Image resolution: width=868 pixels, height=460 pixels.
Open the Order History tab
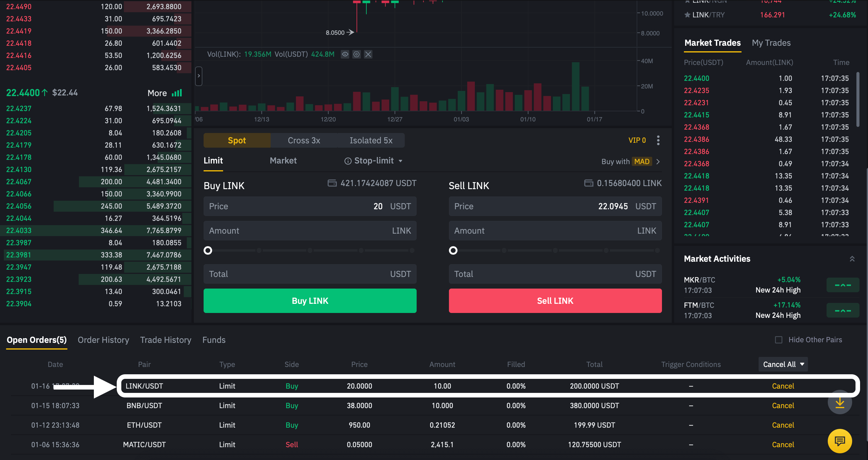pyautogui.click(x=103, y=340)
